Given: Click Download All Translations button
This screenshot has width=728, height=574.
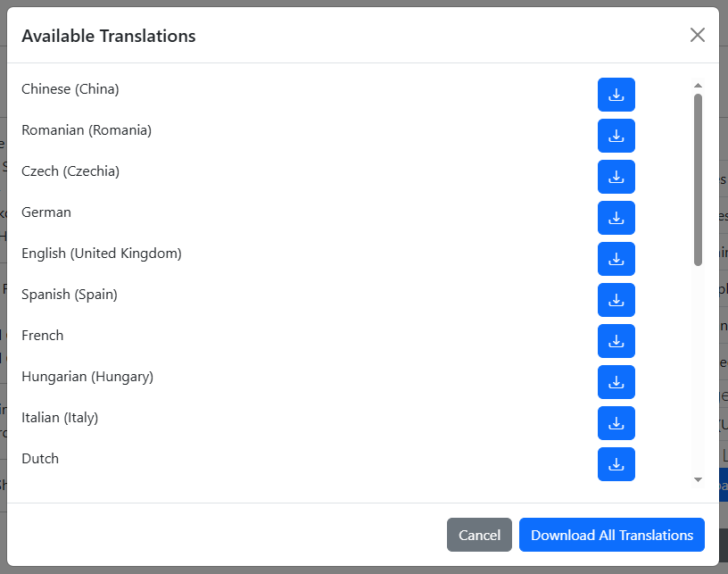Looking at the screenshot, I should pos(611,535).
